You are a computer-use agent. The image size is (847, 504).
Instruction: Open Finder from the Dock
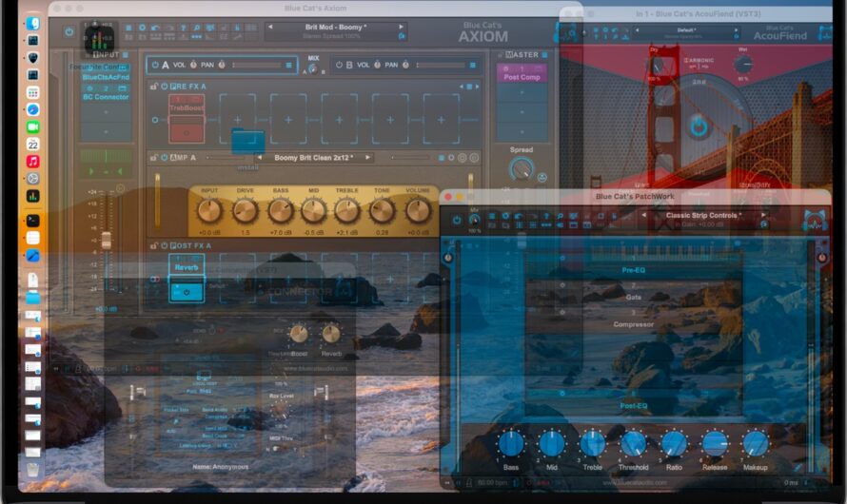[x=33, y=24]
